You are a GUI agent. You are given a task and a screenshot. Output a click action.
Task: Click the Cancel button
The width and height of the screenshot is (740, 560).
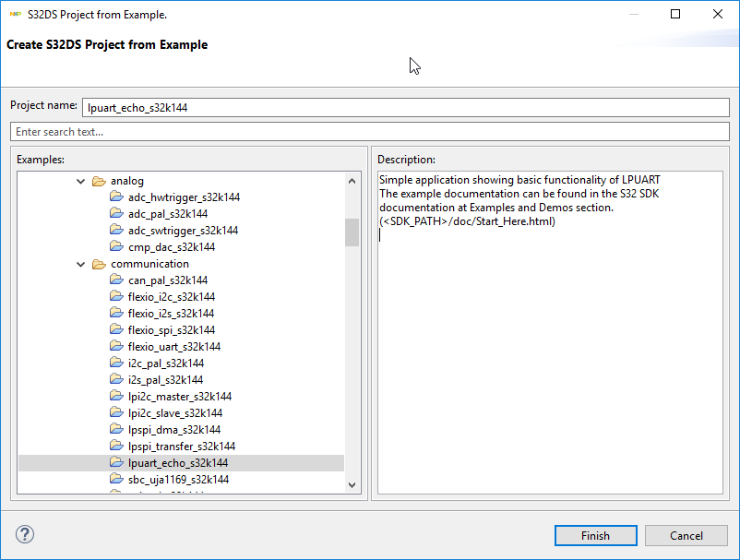click(x=686, y=535)
